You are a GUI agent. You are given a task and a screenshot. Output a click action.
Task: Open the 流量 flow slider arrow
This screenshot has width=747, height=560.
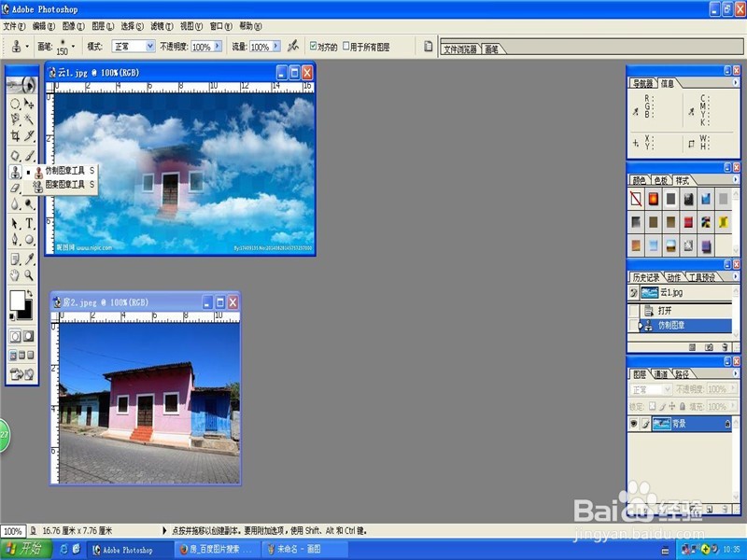coord(276,46)
